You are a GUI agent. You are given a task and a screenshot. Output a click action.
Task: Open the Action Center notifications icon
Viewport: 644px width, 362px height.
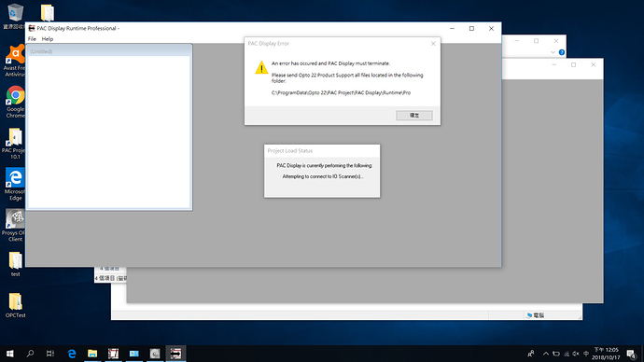pyautogui.click(x=632, y=354)
